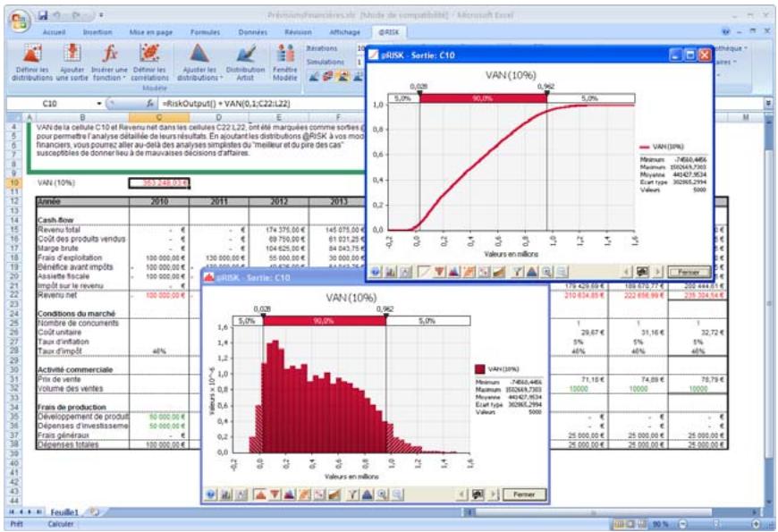Expand the Insérer une fonction dropdown
Viewport: 778px width, 532px height.
click(111, 77)
